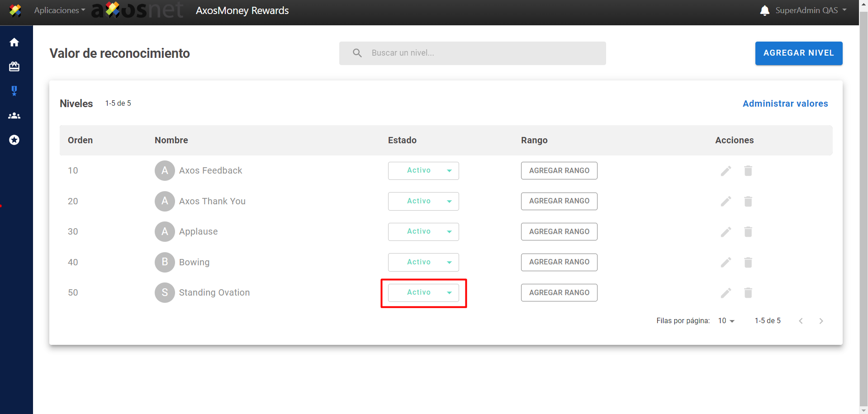Click AGREGAR RANGO for Applause

tap(559, 232)
